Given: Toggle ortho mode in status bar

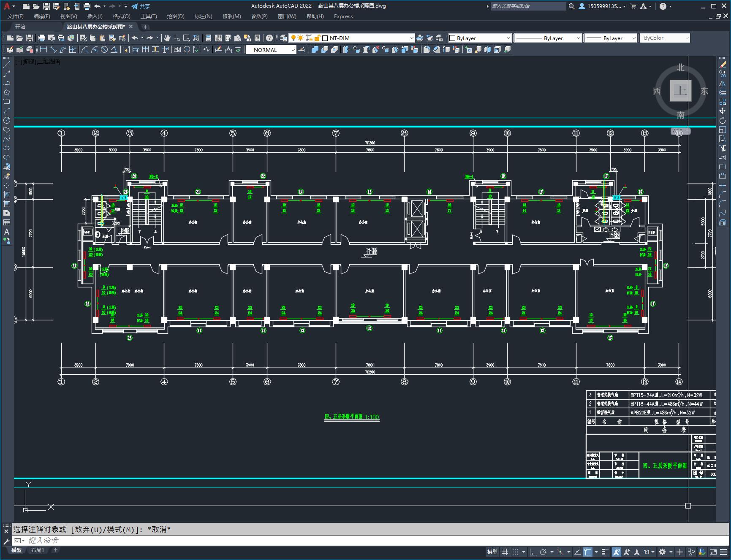Looking at the screenshot, I should pos(533,552).
